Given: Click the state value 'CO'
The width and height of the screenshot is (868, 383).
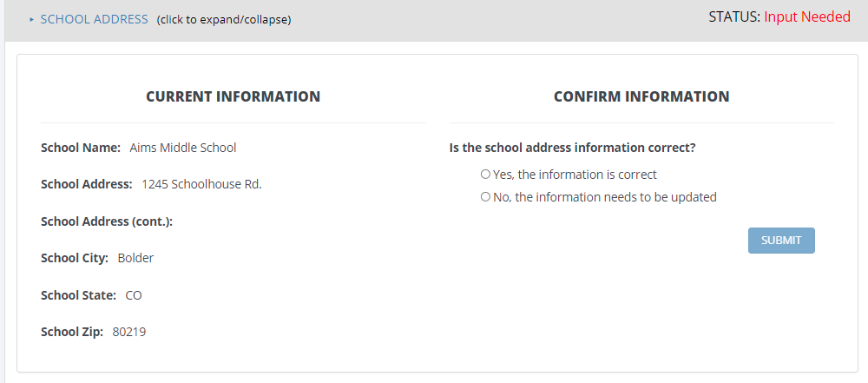Looking at the screenshot, I should pyautogui.click(x=134, y=295).
